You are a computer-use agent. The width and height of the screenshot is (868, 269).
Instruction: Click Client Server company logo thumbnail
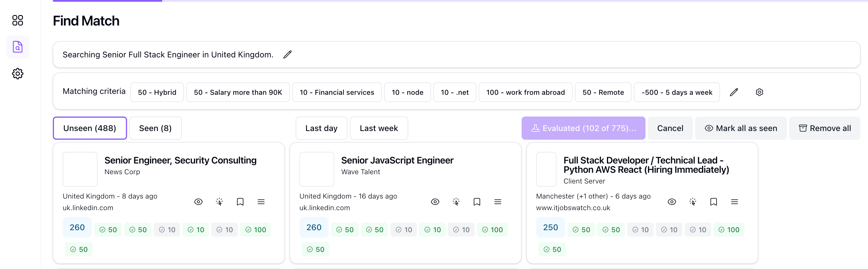546,169
